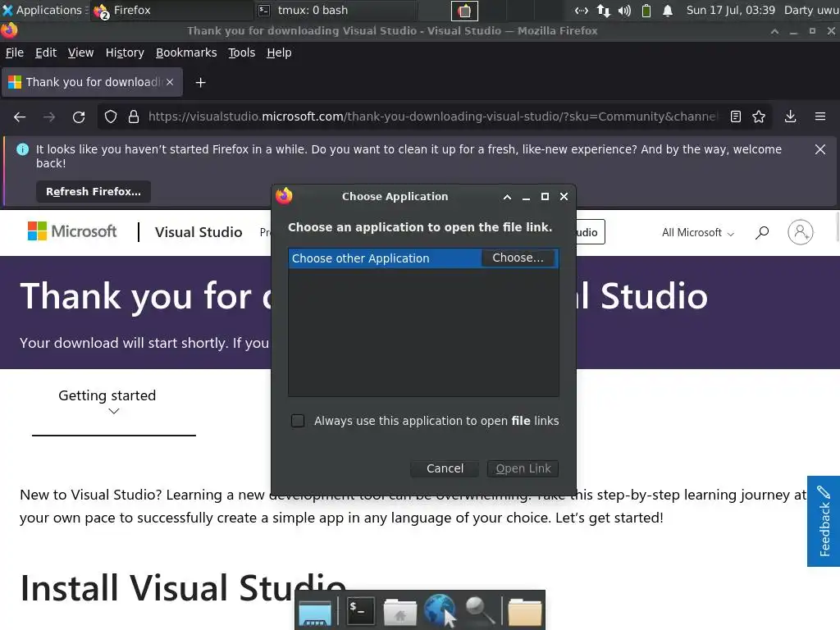Click the Microsoft logo
The image size is (840, 630).
tap(72, 231)
